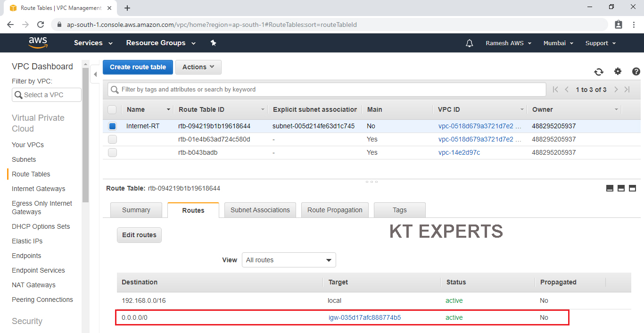Click the AWS logo home icon
Viewport: 644px width, 333px height.
38,42
